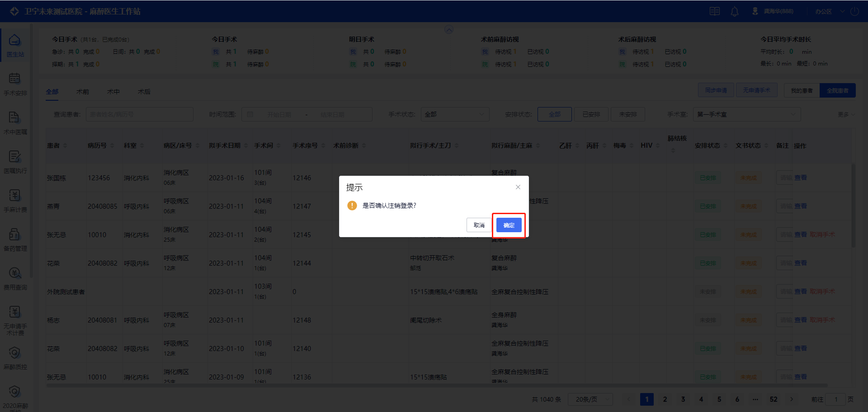Screen dimensions: 868x412
Task: Click the notification bell icon
Action: point(735,11)
